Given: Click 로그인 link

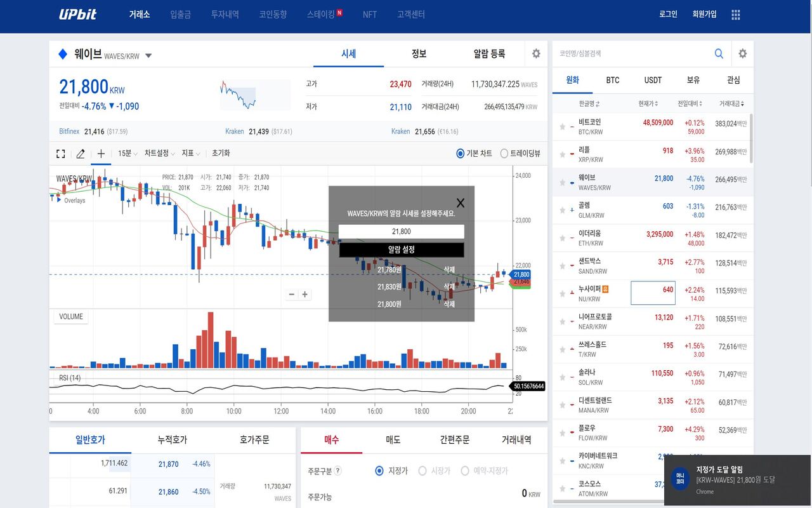Looking at the screenshot, I should click(x=669, y=14).
